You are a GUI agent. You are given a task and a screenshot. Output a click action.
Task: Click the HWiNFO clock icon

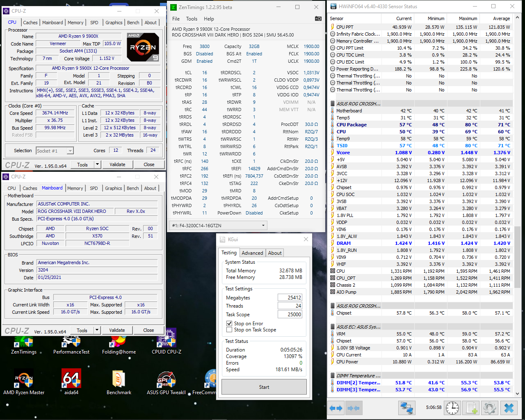[452, 408]
